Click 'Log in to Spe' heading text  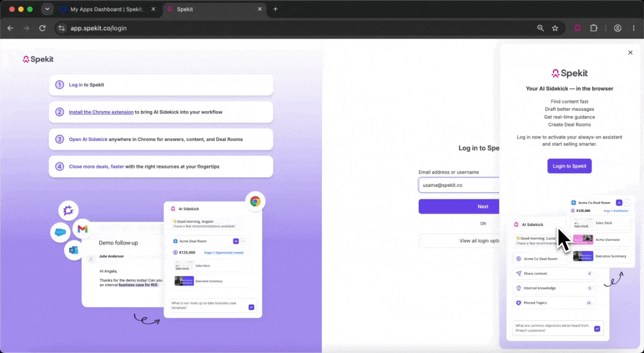point(479,148)
